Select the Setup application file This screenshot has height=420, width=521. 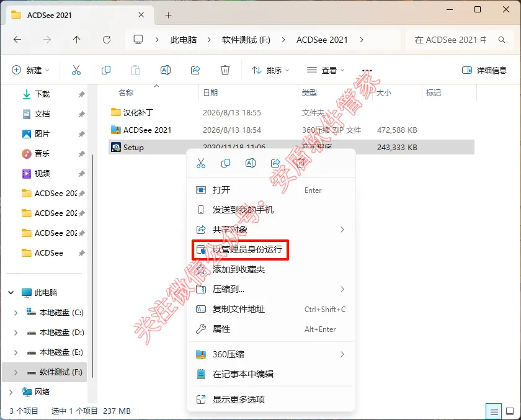click(291, 147)
